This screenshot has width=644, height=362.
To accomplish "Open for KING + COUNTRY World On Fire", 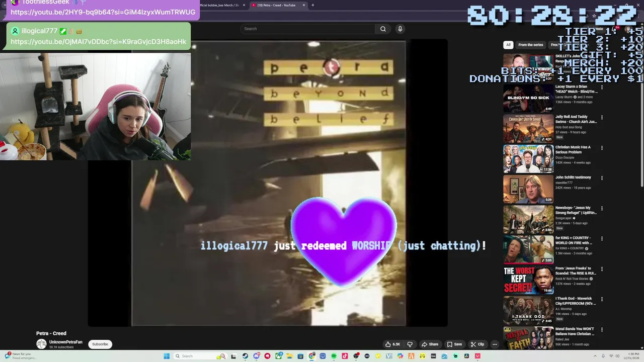I will [528, 249].
